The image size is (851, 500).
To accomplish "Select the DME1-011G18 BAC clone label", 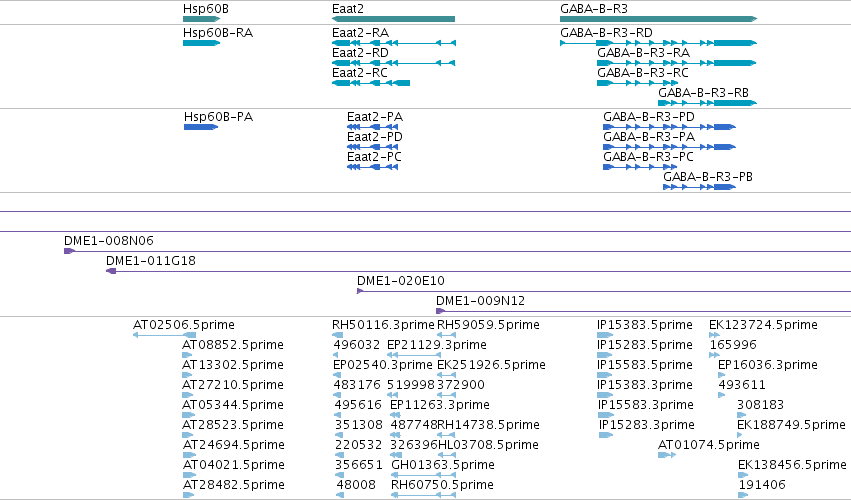I will [151, 261].
